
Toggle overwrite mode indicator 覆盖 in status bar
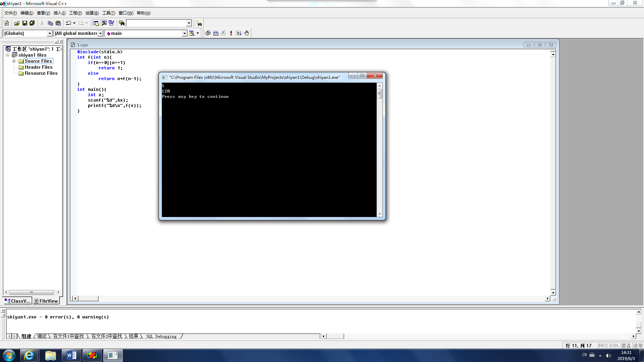(626, 346)
